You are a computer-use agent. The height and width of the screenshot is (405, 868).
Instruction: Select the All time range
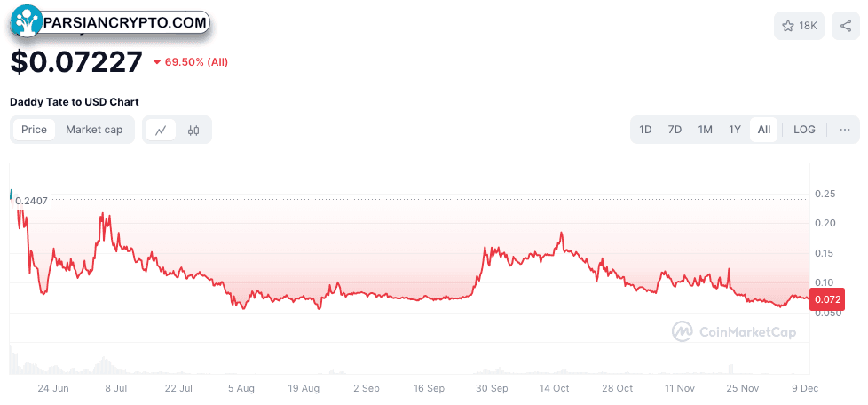pyautogui.click(x=764, y=130)
